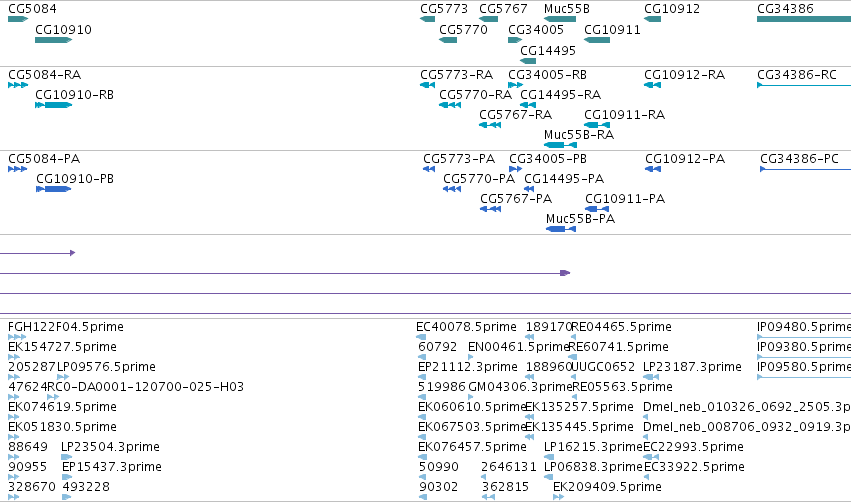Select protein CG10912-PA
The image size is (851, 502).
[x=685, y=159]
